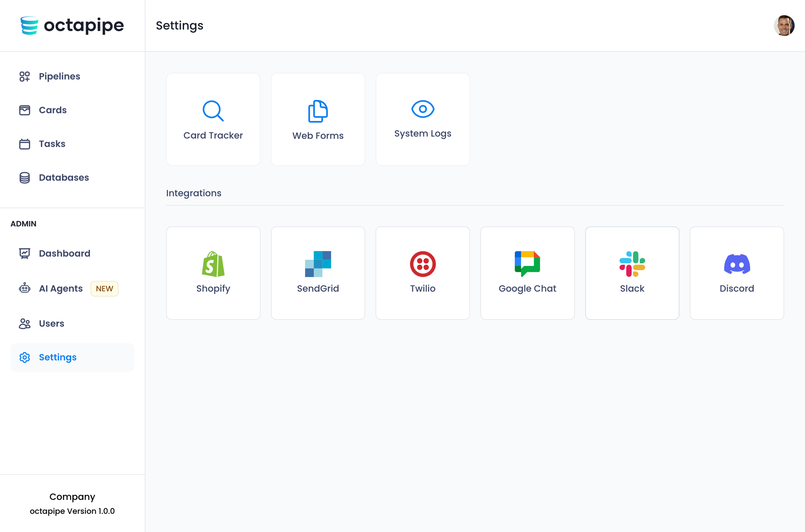This screenshot has width=805, height=532.
Task: Click the Google Chat logo
Action: coord(527,264)
